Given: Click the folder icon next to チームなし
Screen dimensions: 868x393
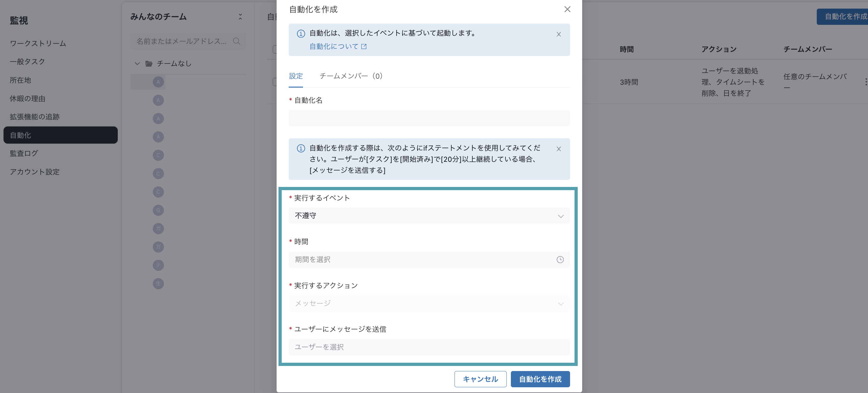Looking at the screenshot, I should coord(149,63).
